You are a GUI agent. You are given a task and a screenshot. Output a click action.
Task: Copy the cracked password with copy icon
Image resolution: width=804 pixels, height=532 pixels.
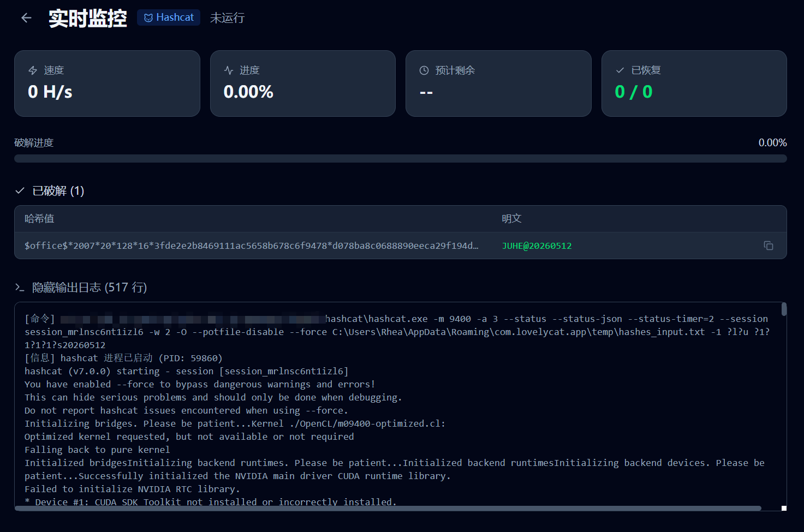[769, 246]
